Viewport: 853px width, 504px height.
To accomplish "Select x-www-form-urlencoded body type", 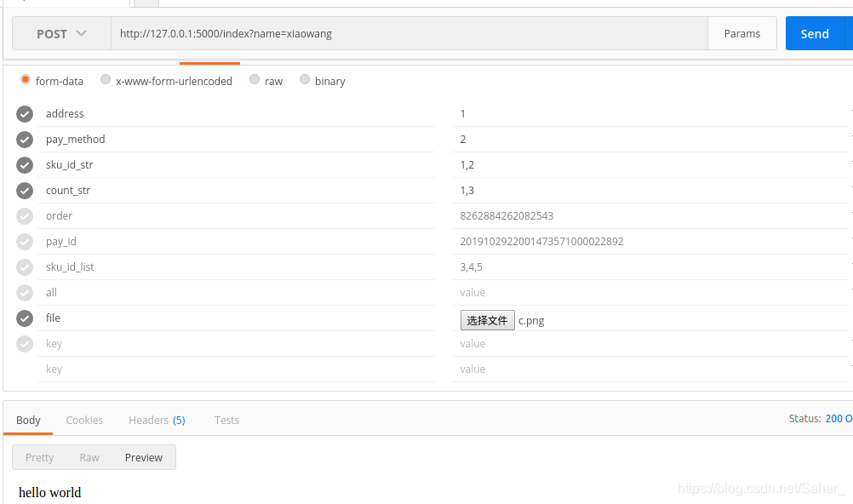I will [106, 80].
